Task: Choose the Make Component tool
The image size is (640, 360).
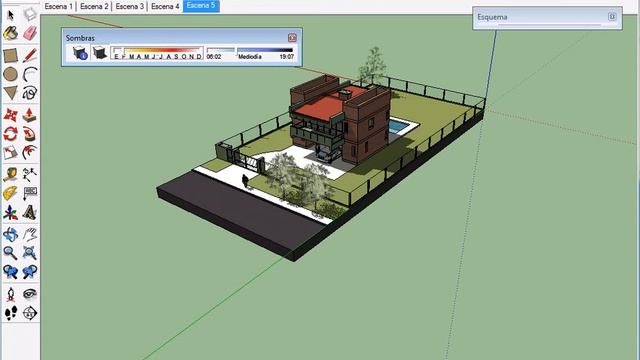Action: pyautogui.click(x=30, y=15)
